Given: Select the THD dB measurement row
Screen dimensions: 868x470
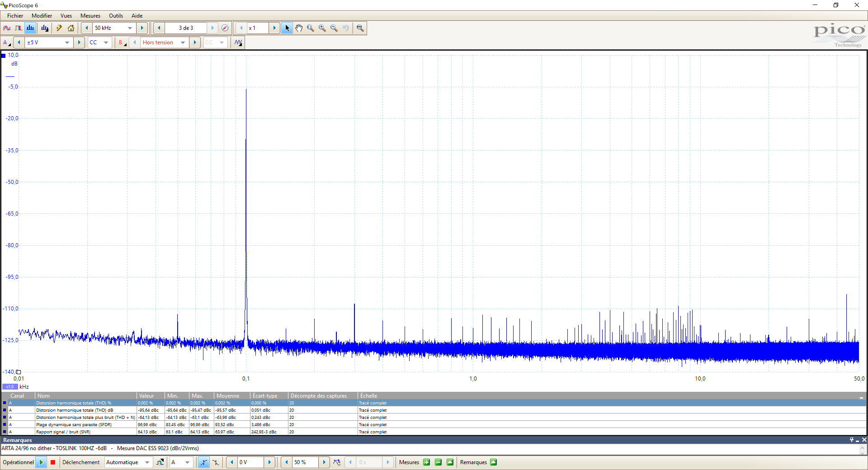Looking at the screenshot, I should (x=434, y=410).
